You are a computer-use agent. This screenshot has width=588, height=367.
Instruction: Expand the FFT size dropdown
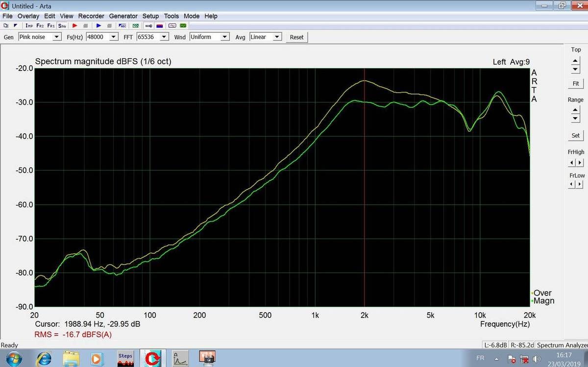point(164,37)
